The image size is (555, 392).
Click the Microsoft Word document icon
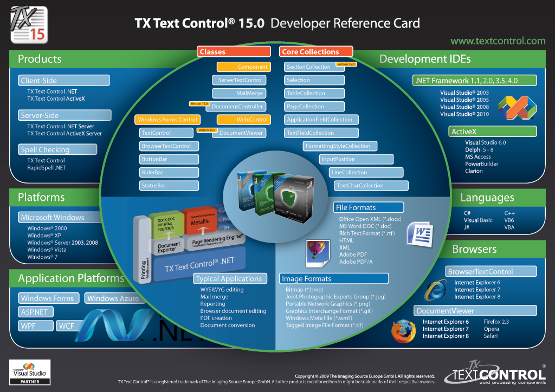coord(420,234)
